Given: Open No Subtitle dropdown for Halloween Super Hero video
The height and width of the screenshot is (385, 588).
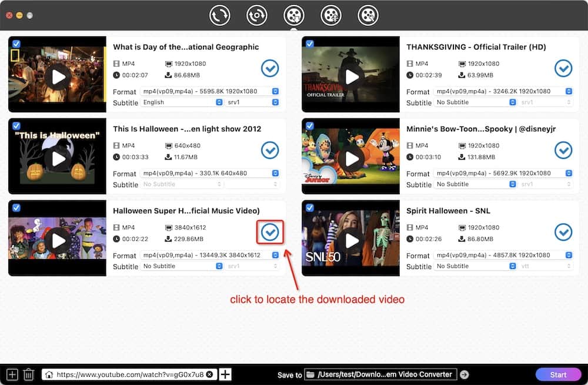Looking at the screenshot, I should 182,266.
